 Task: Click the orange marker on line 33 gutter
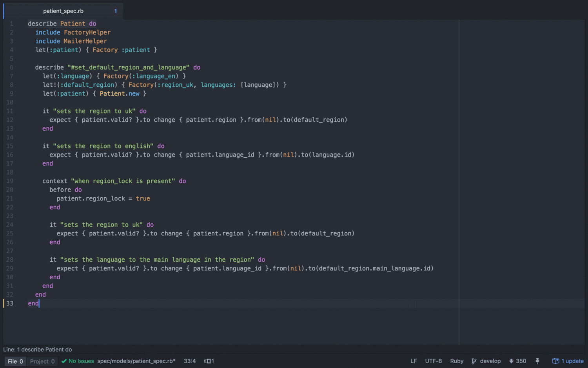pos(3,303)
